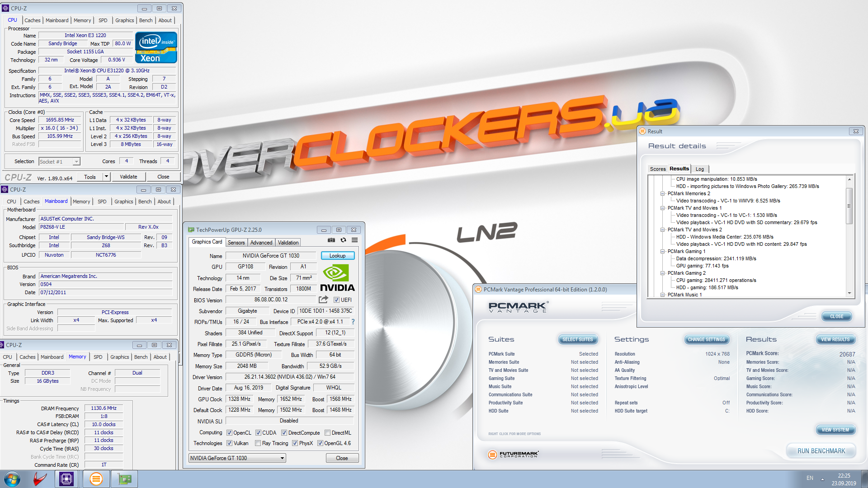Click the Bus Interface question mark icon
Viewport: 868px width, 488px height.
(x=353, y=322)
